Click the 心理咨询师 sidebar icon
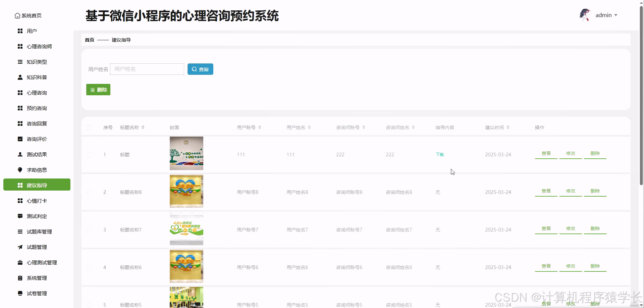 (x=19, y=46)
